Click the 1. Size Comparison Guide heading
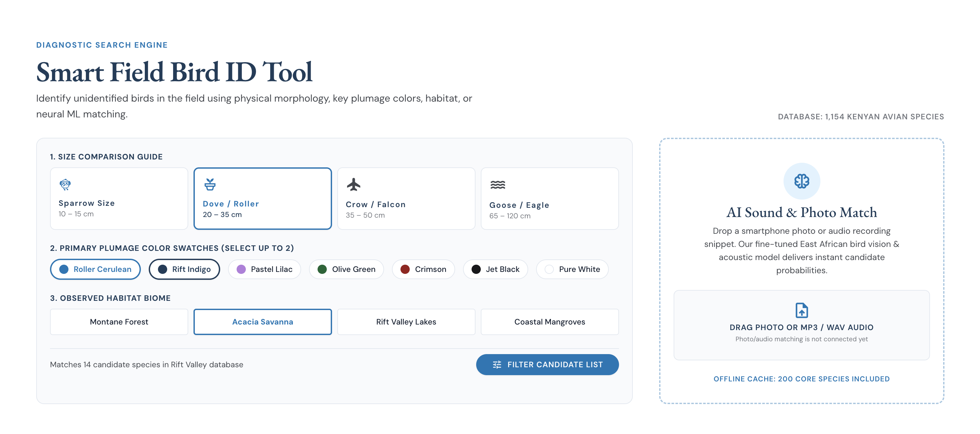 point(106,157)
